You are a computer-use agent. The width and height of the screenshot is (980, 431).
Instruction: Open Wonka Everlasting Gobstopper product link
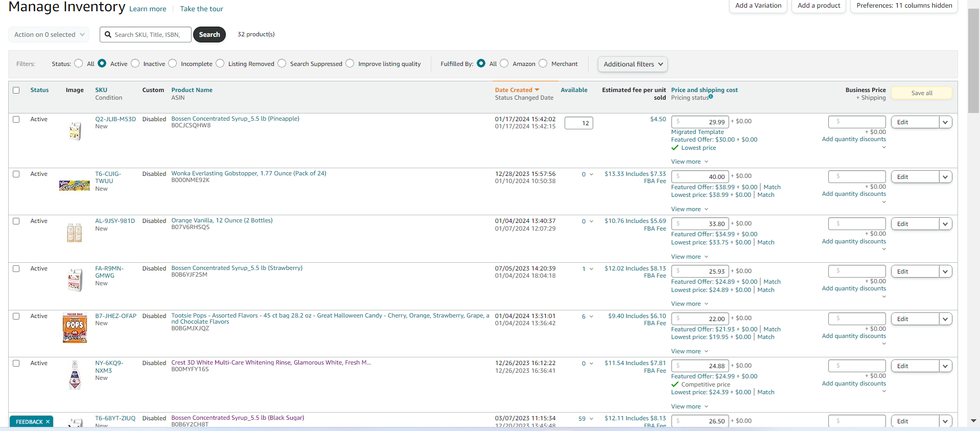(249, 173)
